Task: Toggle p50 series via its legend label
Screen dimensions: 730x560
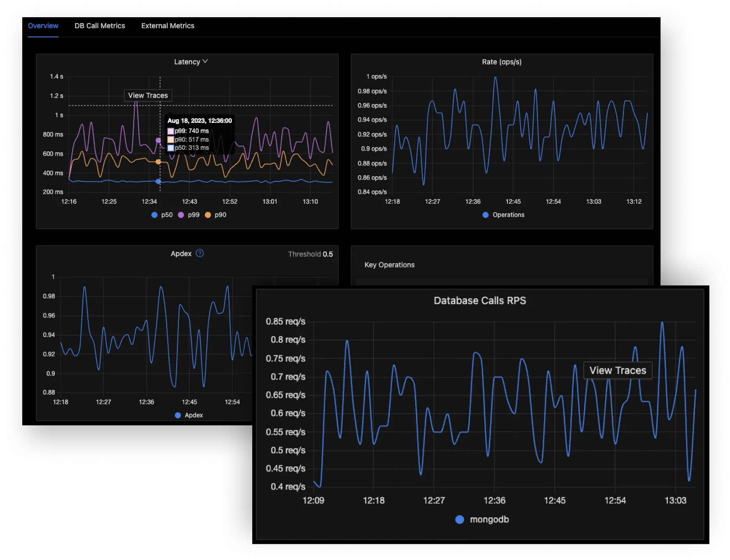Action: (167, 215)
